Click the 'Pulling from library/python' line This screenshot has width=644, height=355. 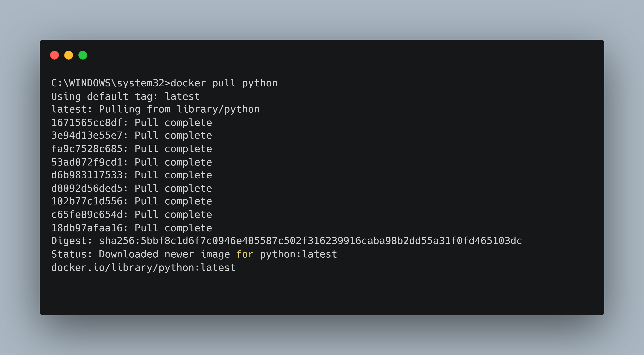[179, 109]
